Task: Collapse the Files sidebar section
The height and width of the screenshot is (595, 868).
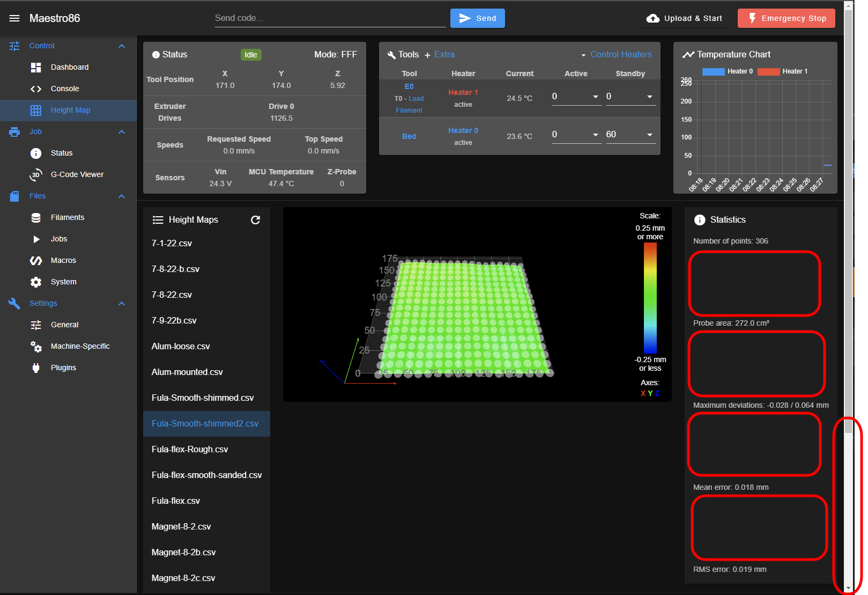Action: 122,196
